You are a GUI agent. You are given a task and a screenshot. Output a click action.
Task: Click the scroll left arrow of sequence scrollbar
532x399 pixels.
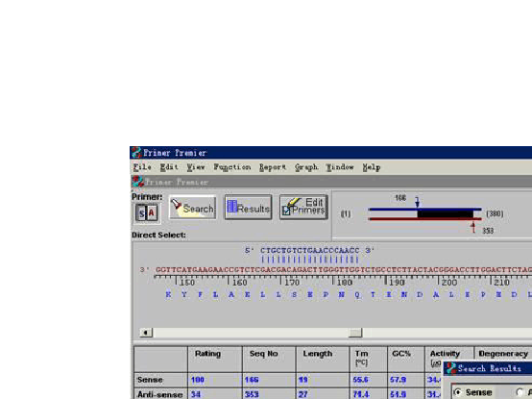[x=146, y=333]
